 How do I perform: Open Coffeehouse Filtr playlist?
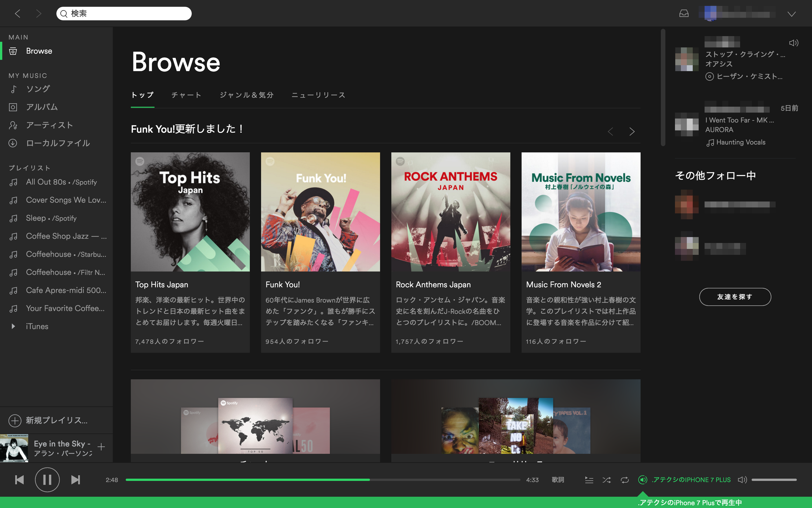coord(66,272)
